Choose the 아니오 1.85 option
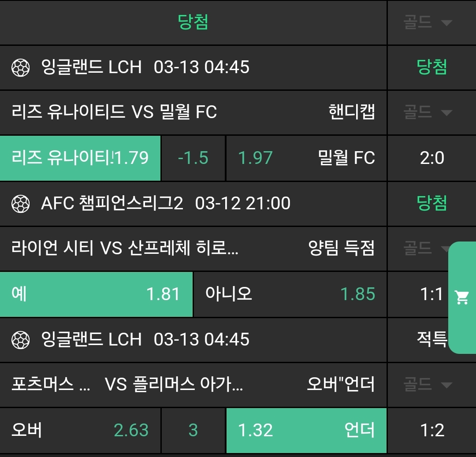This screenshot has width=476, height=457. (290, 294)
